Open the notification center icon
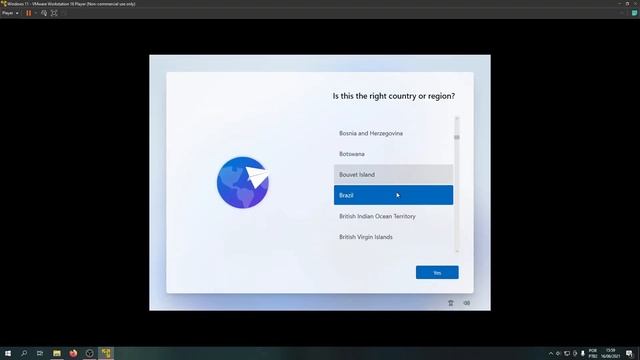 [x=629, y=353]
